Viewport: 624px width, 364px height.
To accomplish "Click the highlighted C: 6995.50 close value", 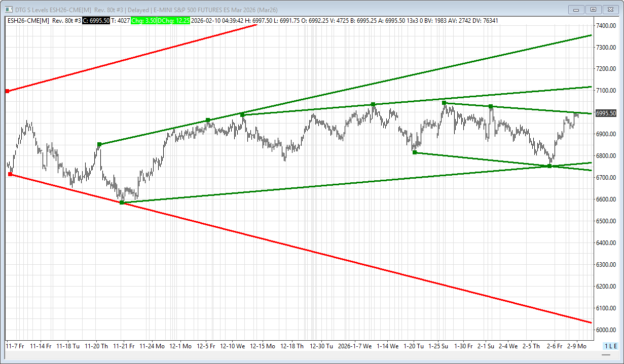I will tap(96, 21).
